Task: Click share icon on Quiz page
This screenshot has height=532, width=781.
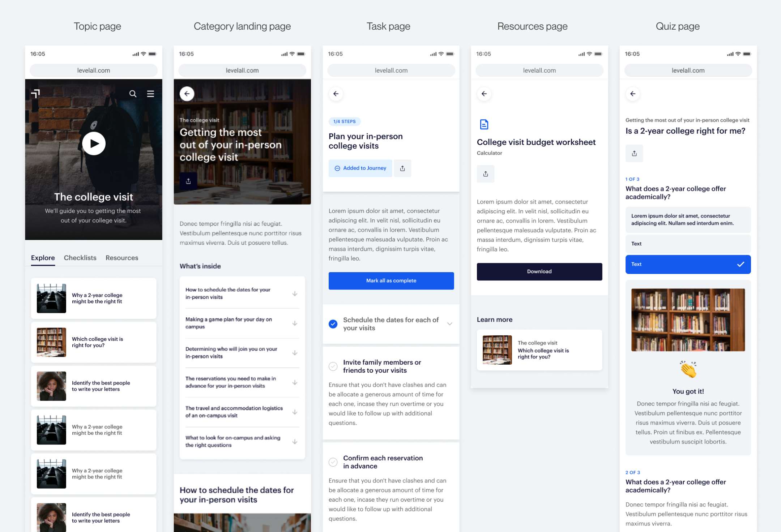Action: click(x=634, y=154)
